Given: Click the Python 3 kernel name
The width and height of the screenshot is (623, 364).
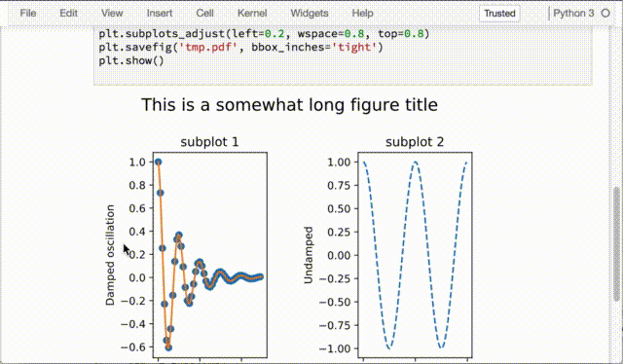Looking at the screenshot, I should (573, 13).
